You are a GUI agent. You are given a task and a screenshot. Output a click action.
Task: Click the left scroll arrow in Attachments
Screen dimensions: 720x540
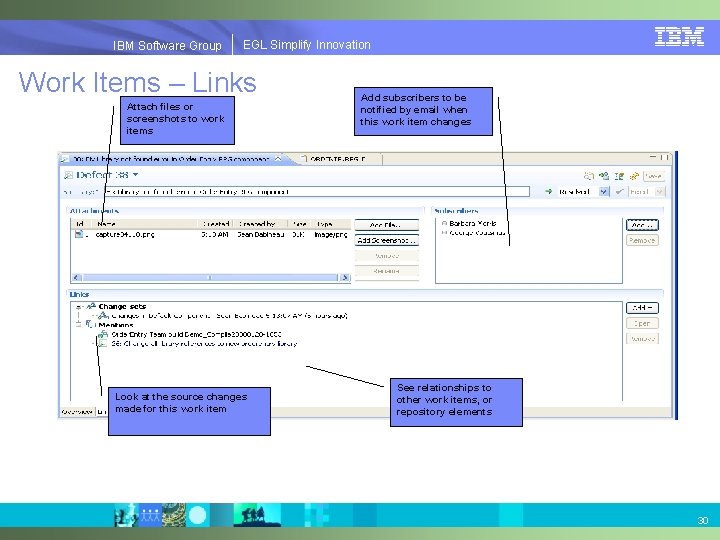click(77, 277)
